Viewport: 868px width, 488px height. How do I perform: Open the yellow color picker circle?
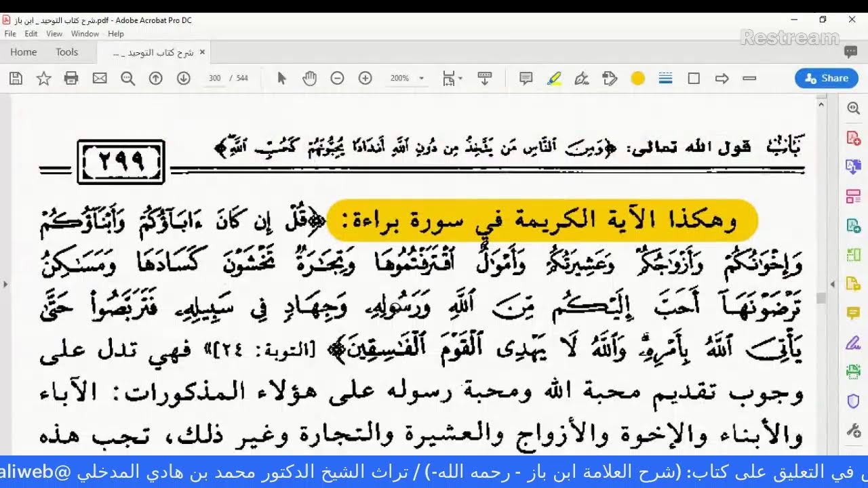637,79
